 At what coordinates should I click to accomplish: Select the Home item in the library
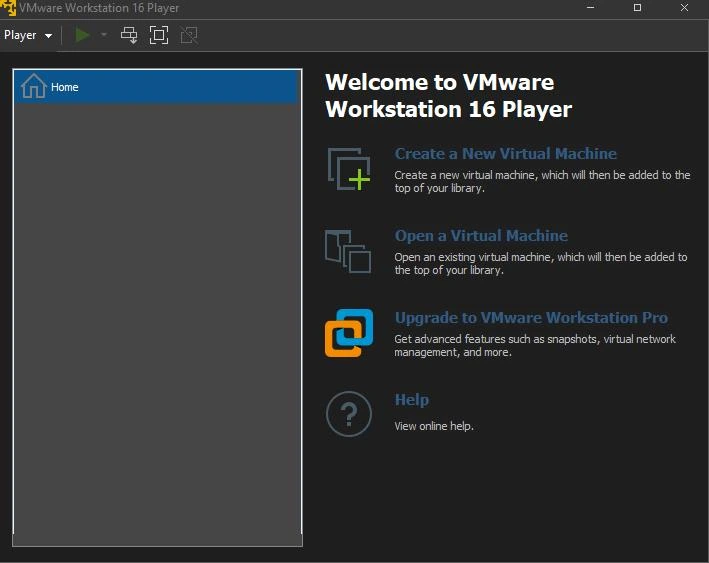[x=157, y=87]
